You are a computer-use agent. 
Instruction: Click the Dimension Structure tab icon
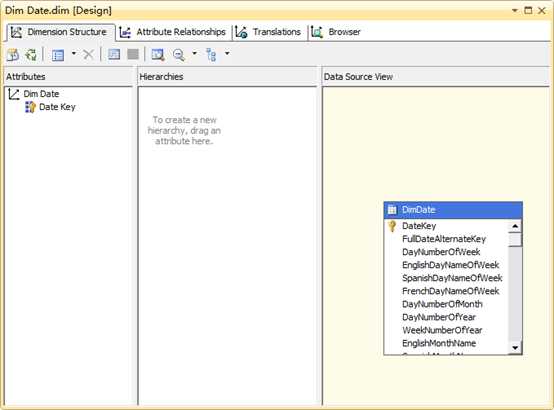click(x=16, y=32)
